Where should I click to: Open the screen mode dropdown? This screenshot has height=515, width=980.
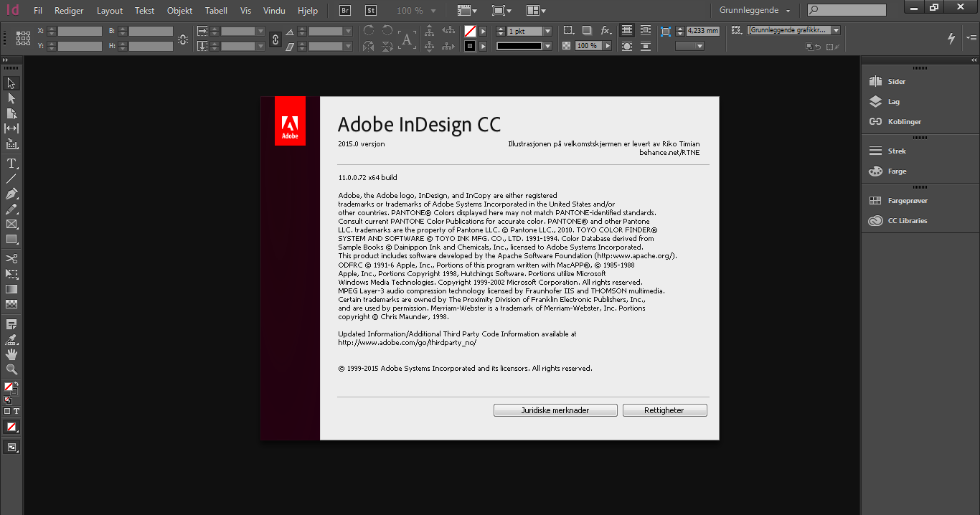[x=502, y=11]
